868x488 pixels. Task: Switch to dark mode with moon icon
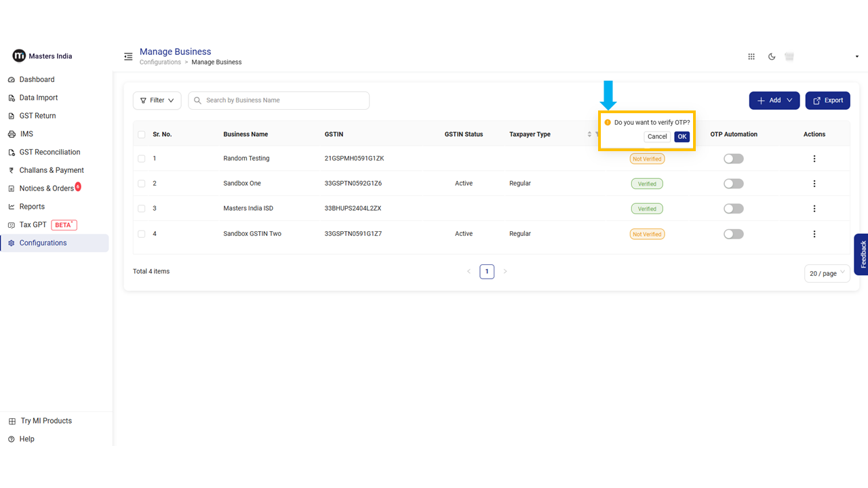[x=772, y=57]
